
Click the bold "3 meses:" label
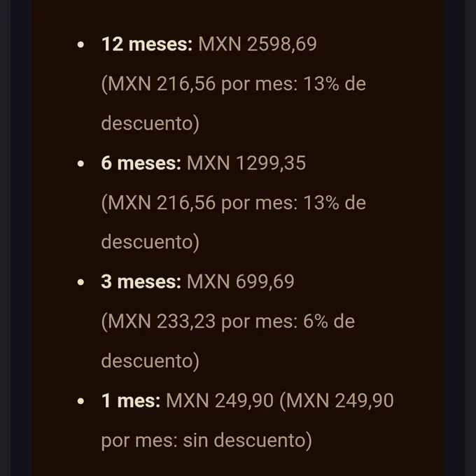point(141,281)
